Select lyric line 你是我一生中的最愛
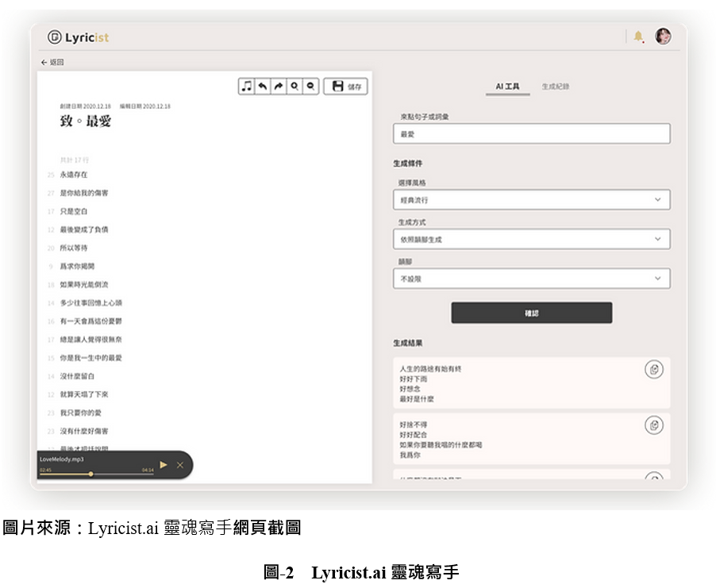 [x=90, y=358]
